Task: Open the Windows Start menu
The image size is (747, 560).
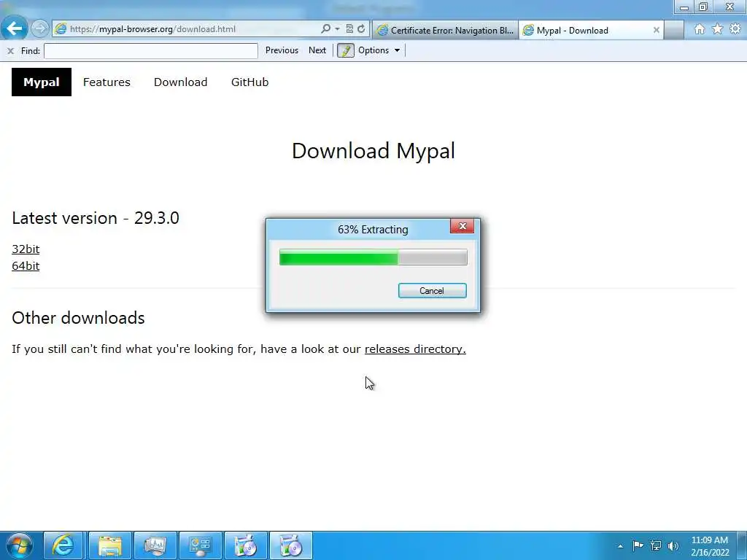Action: 19,545
